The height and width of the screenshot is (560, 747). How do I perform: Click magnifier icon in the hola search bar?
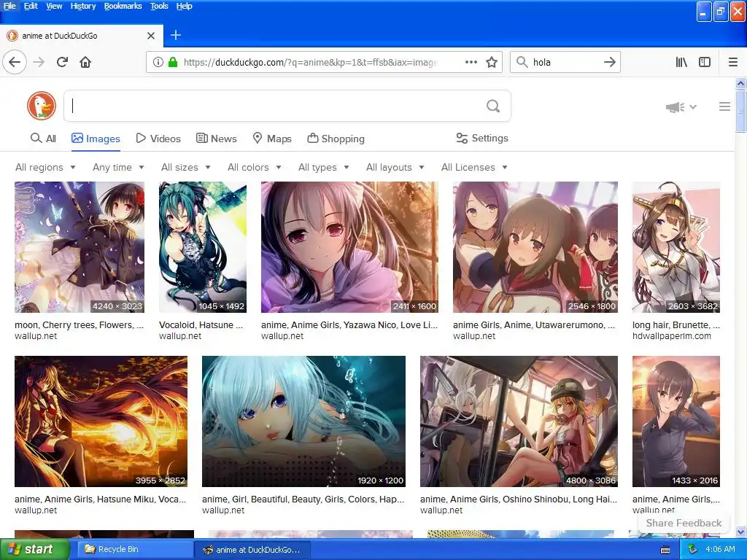(522, 62)
